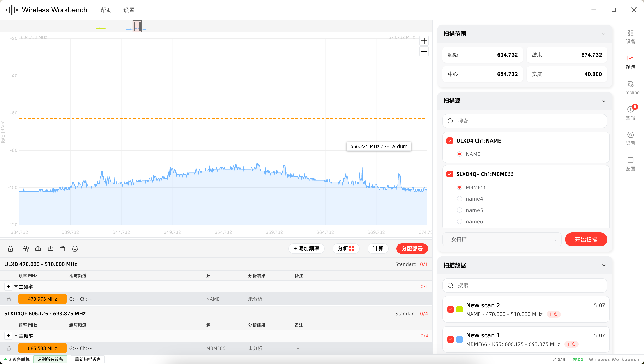Click the 分析 button
The image size is (644, 364).
click(x=346, y=249)
